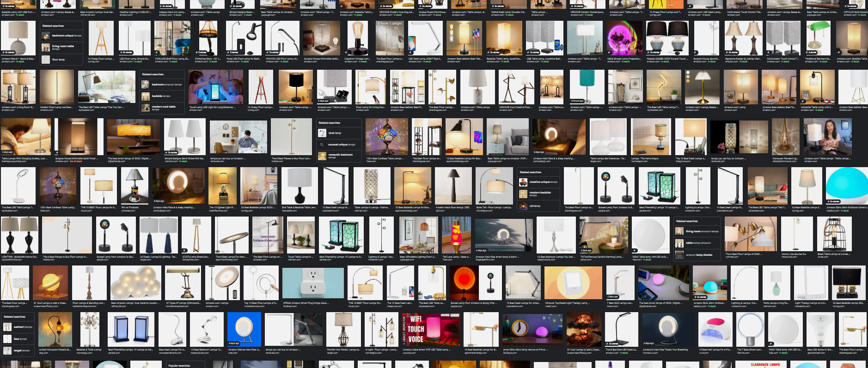
Task: Open the Saturn planet lamp image
Action: point(51,283)
